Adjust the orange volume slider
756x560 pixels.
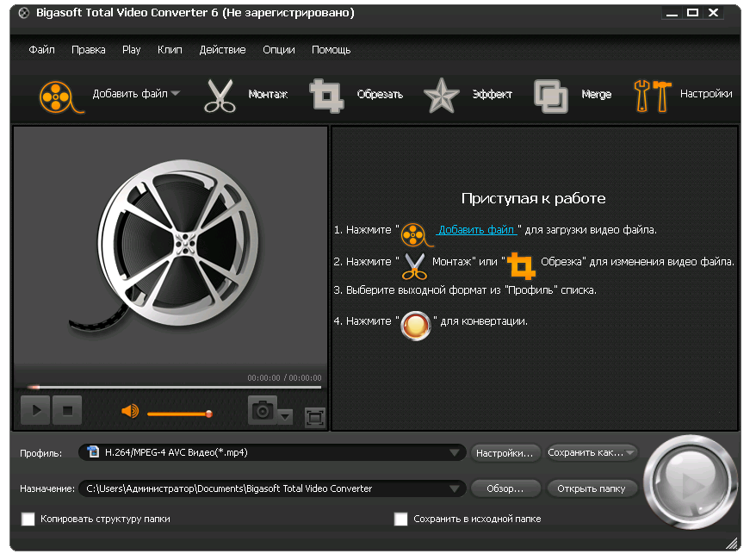point(179,414)
